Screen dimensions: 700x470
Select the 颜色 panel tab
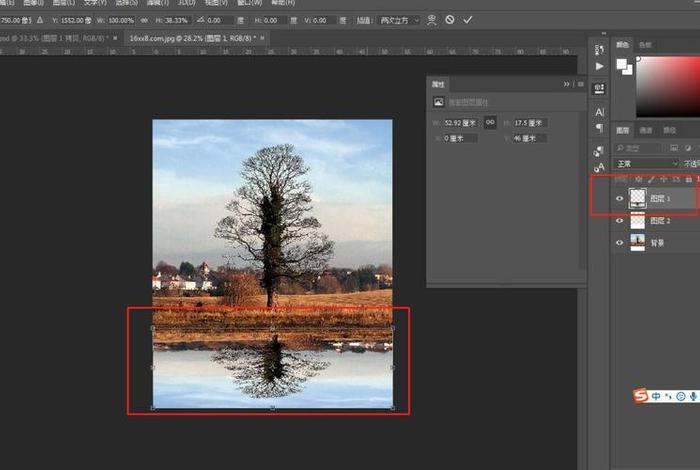pos(622,45)
